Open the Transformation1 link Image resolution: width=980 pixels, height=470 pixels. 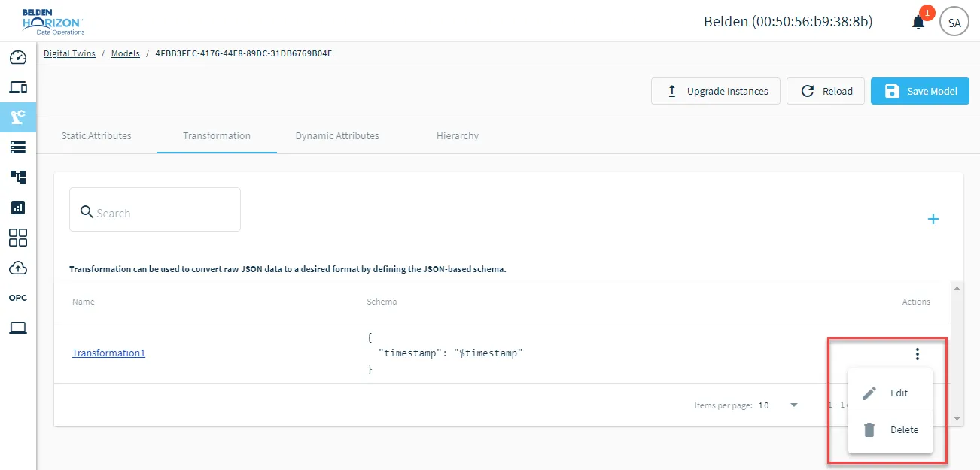108,353
